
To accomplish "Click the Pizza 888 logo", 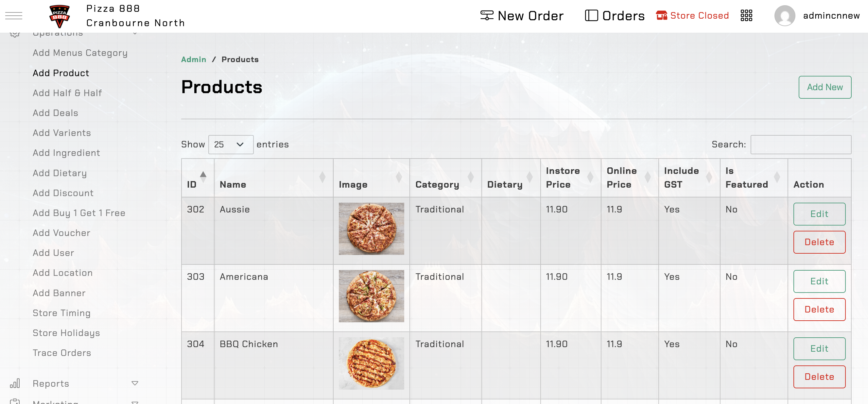I will click(x=59, y=16).
